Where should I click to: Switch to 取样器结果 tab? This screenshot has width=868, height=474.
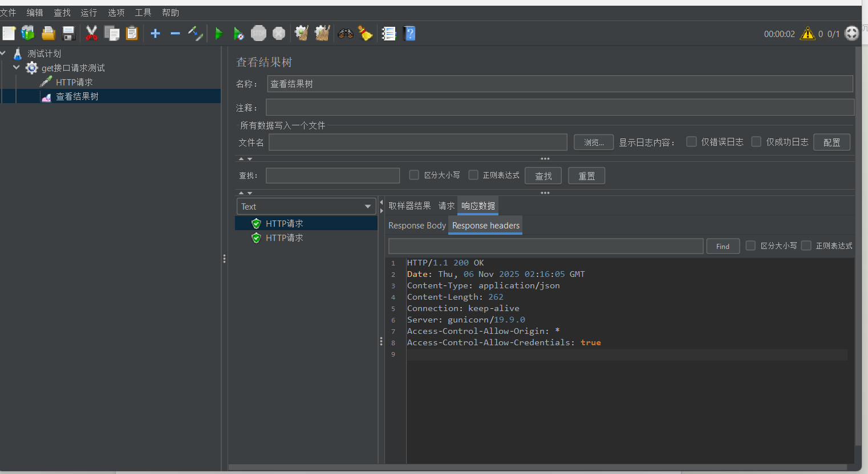pos(409,206)
